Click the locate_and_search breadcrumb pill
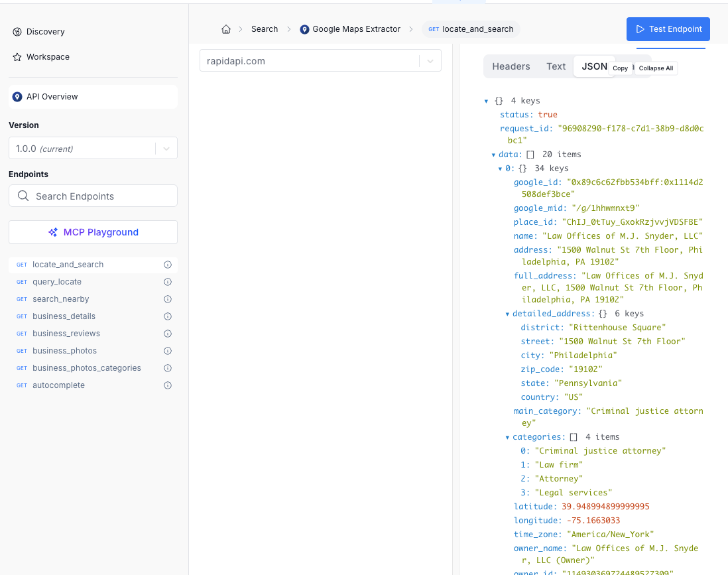 [x=471, y=29]
